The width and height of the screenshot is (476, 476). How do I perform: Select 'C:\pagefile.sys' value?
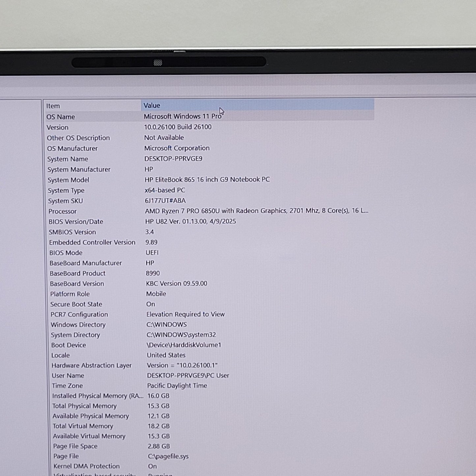click(168, 457)
